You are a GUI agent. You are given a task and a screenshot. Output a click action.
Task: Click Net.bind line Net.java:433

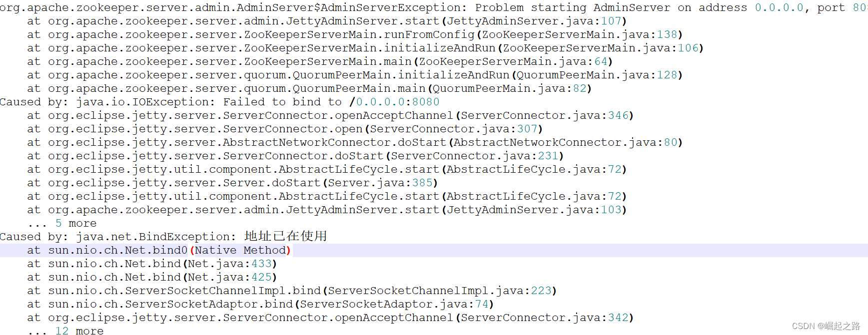[152, 264]
